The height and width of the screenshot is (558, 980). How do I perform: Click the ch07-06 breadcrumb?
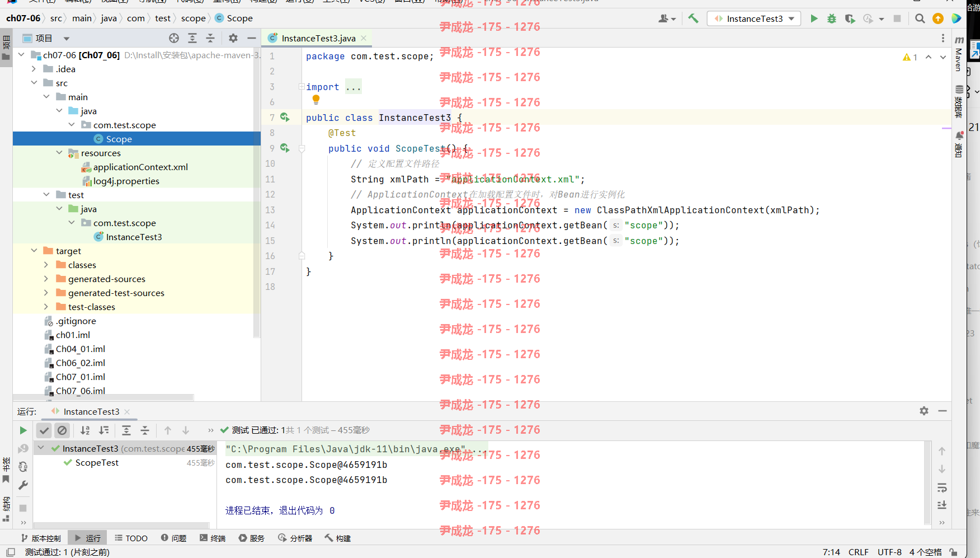point(23,18)
